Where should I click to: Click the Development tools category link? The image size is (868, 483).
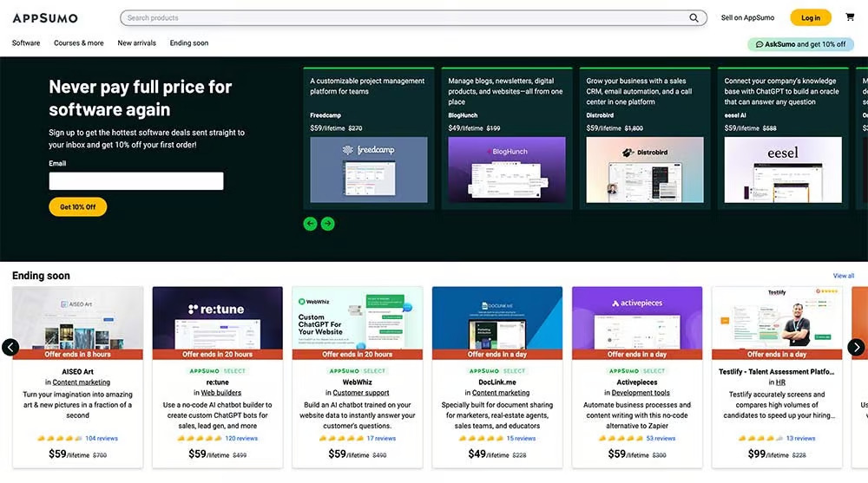(x=641, y=393)
